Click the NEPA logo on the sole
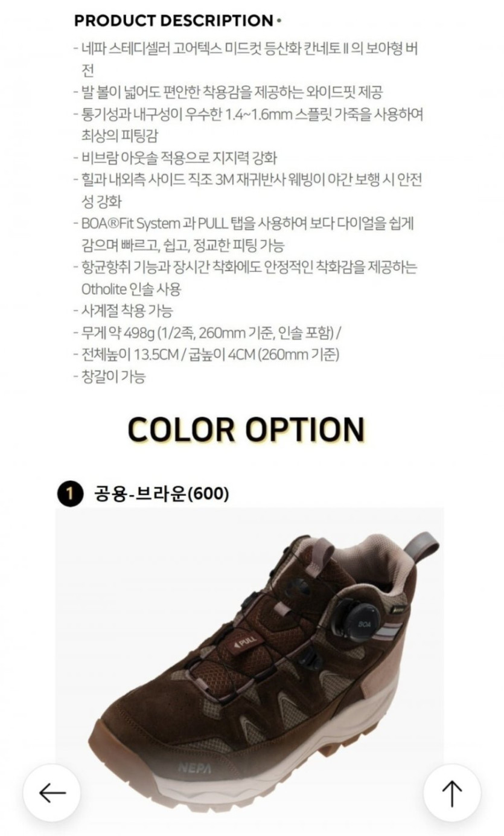 (x=194, y=768)
